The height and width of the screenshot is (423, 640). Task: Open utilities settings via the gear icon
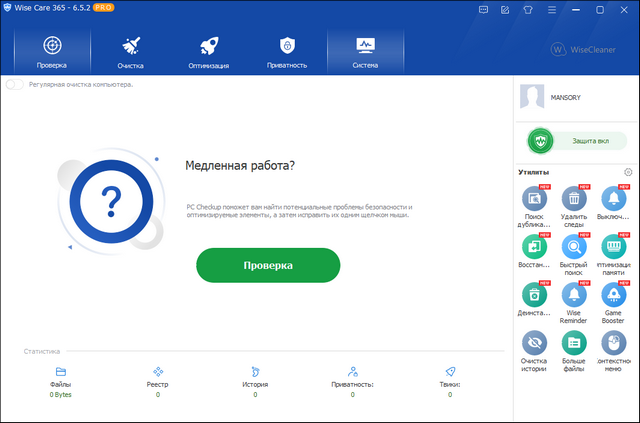(628, 172)
